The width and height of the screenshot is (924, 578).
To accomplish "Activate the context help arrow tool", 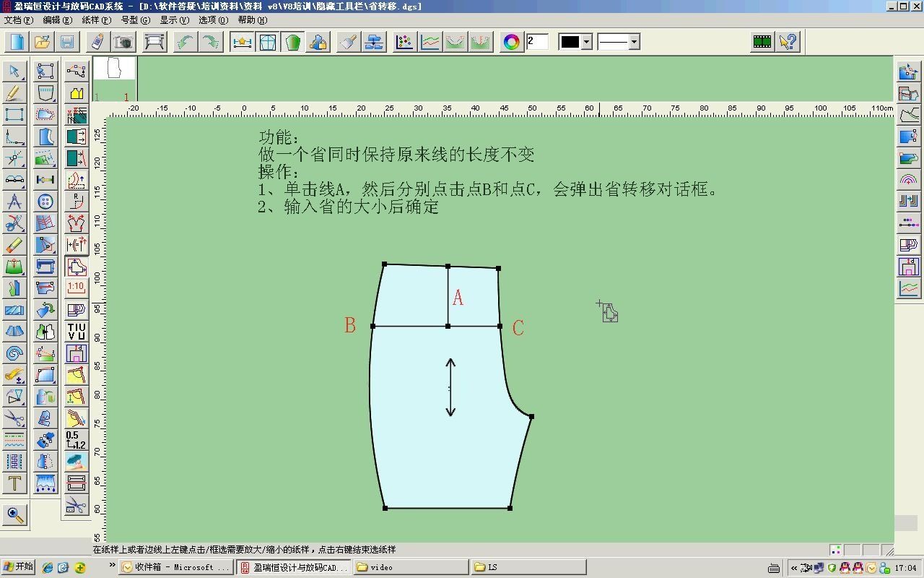I will point(788,42).
